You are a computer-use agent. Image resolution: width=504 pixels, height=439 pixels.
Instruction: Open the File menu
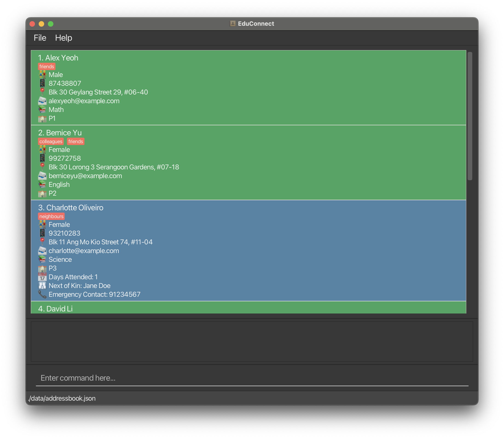pyautogui.click(x=40, y=38)
